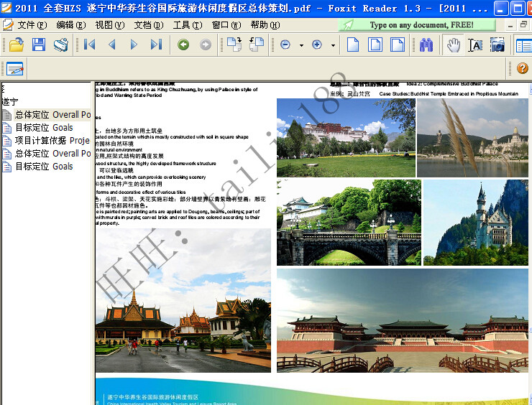This screenshot has height=405, width=532.
Task: Select the second 目标定位 Goals bookmark
Action: point(44,166)
